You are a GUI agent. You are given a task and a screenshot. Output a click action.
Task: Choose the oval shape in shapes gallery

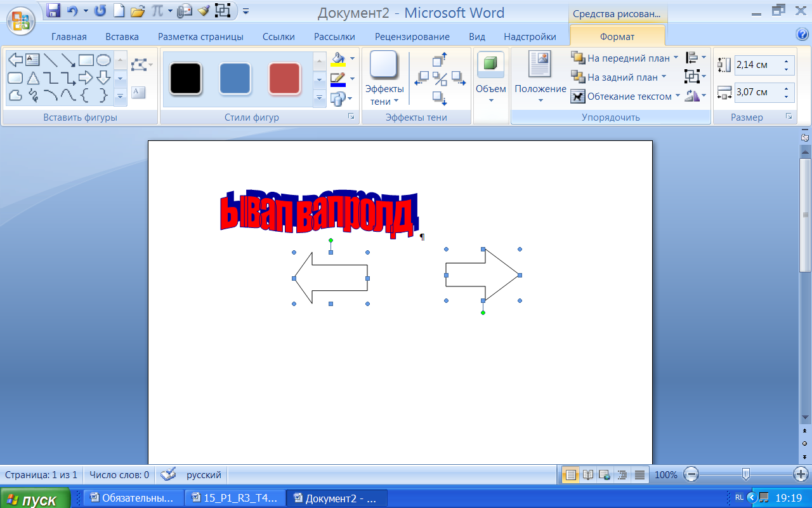(103, 60)
